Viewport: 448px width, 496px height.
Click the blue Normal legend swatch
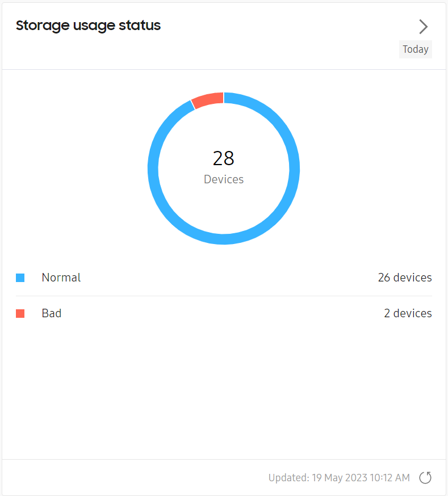(x=20, y=278)
